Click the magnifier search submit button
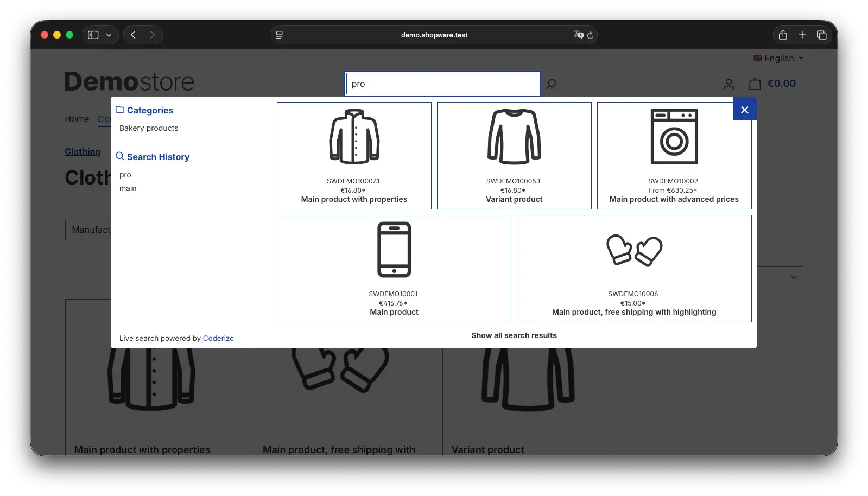 (552, 84)
